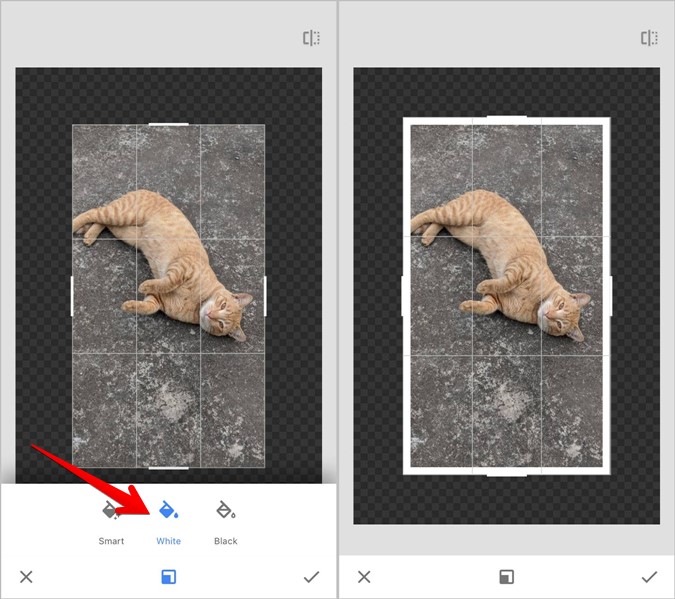Open fill options icon in right screen
Viewport: 675px width, 599px height.
506,577
